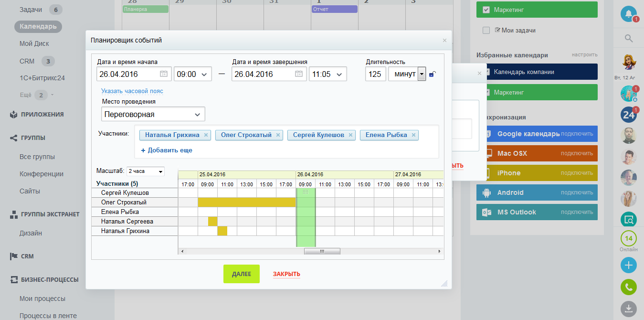The image size is (644, 320).
Task: Go to CRM in left menu
Action: pos(27,61)
